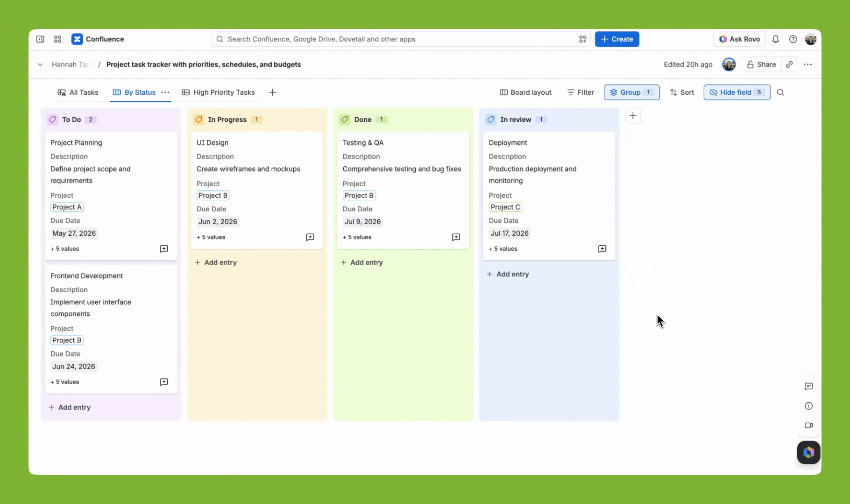Add a comment on Project Planning card
This screenshot has height=504, width=850.
(x=164, y=249)
